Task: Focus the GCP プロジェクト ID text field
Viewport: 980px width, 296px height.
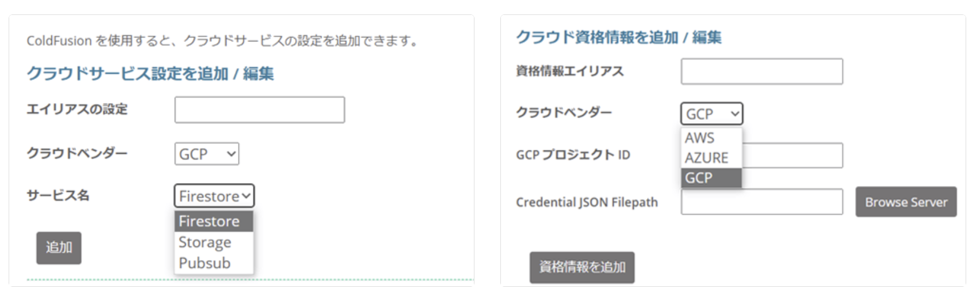Action: point(793,155)
